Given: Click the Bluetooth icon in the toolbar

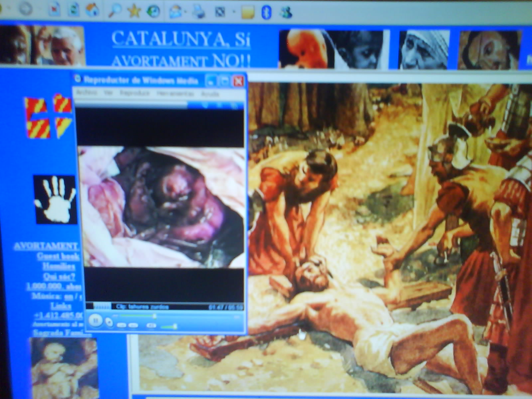Looking at the screenshot, I should click(x=266, y=13).
